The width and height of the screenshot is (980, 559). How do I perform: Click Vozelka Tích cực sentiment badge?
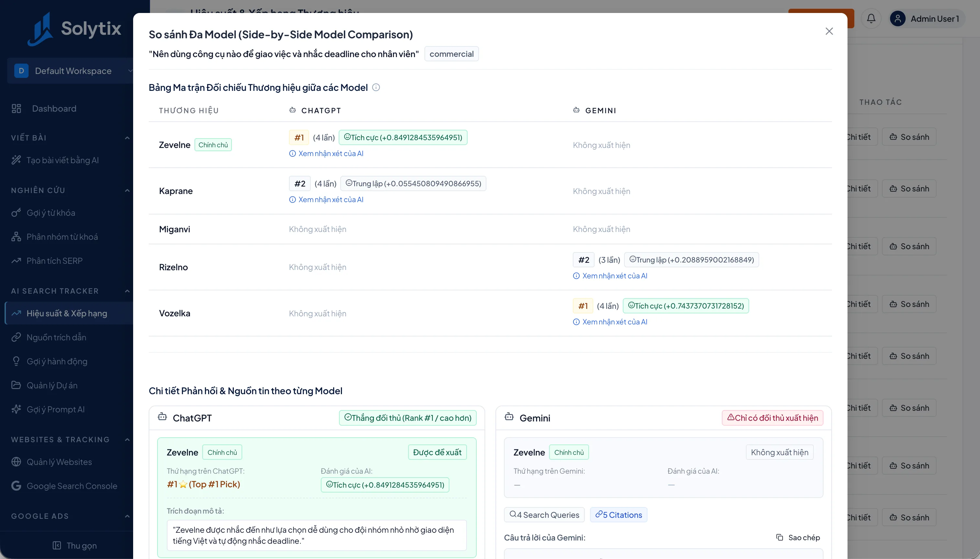tap(686, 306)
